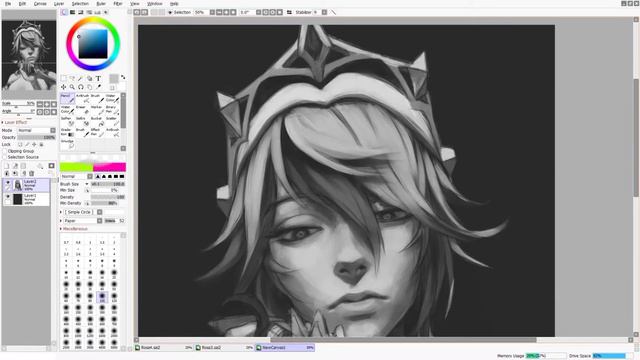Select the Pencil brush tool
Viewport: 640px width, 360px height.
tap(67, 98)
